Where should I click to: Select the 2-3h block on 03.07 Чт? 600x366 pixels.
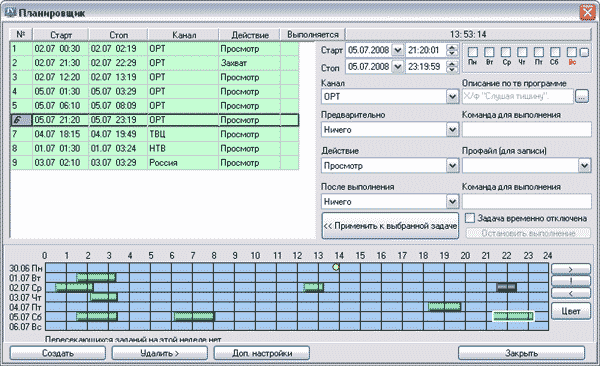(x=104, y=297)
